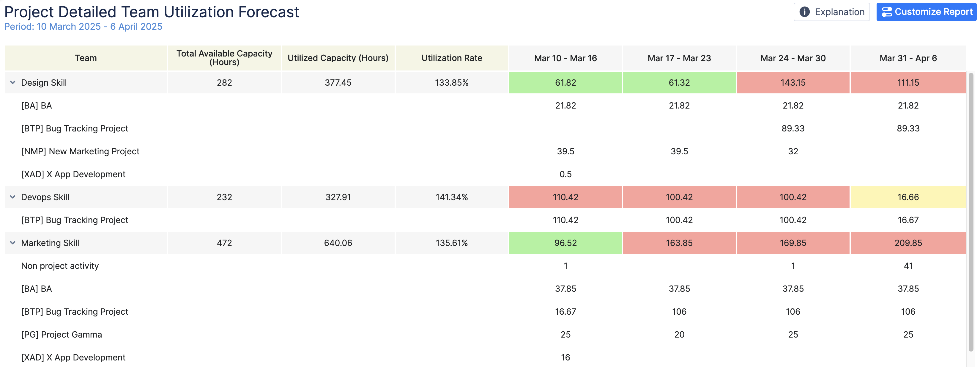
Task: Collapse the Marketing Skill group
Action: 12,242
